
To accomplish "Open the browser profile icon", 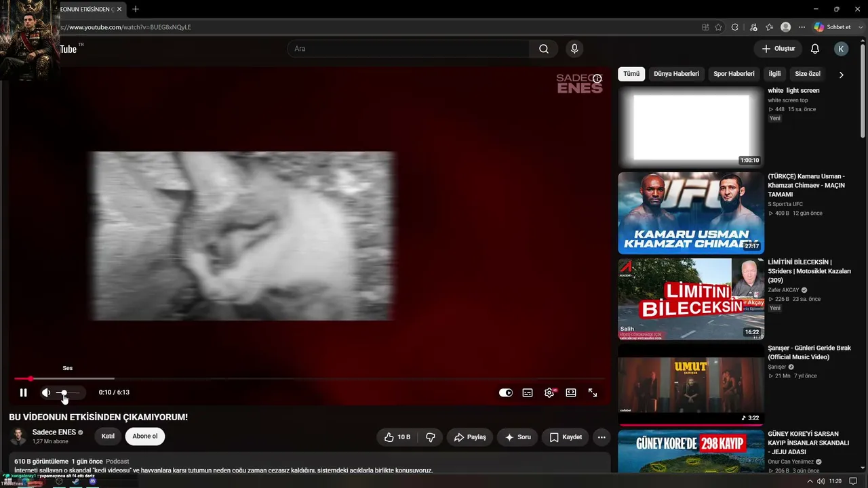I will pyautogui.click(x=785, y=27).
